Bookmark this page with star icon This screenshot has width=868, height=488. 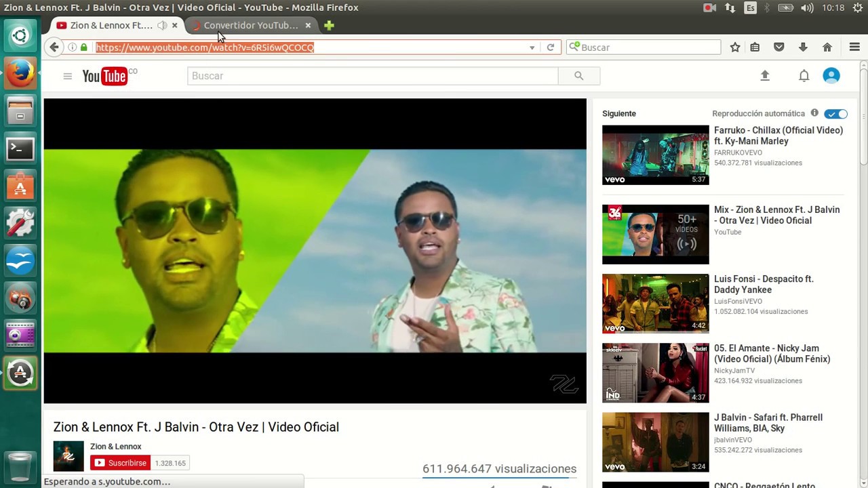tap(735, 47)
